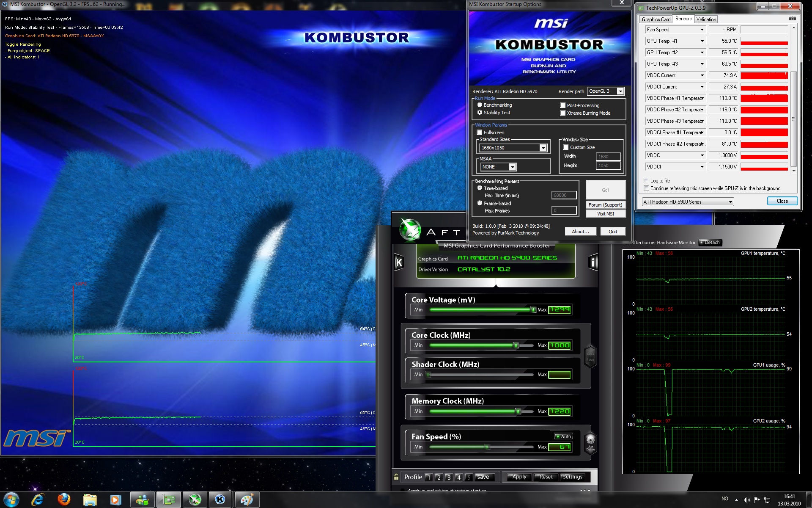Click Kombustor render window title icon
Viewport: 812px width, 508px height.
tap(5, 4)
